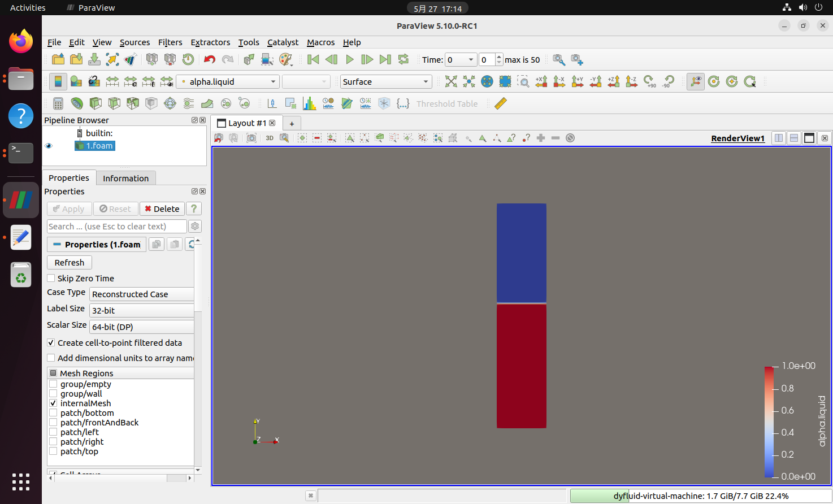The height and width of the screenshot is (504, 833).
Task: Click the Zoom To Box icon
Action: pyautogui.click(x=523, y=81)
